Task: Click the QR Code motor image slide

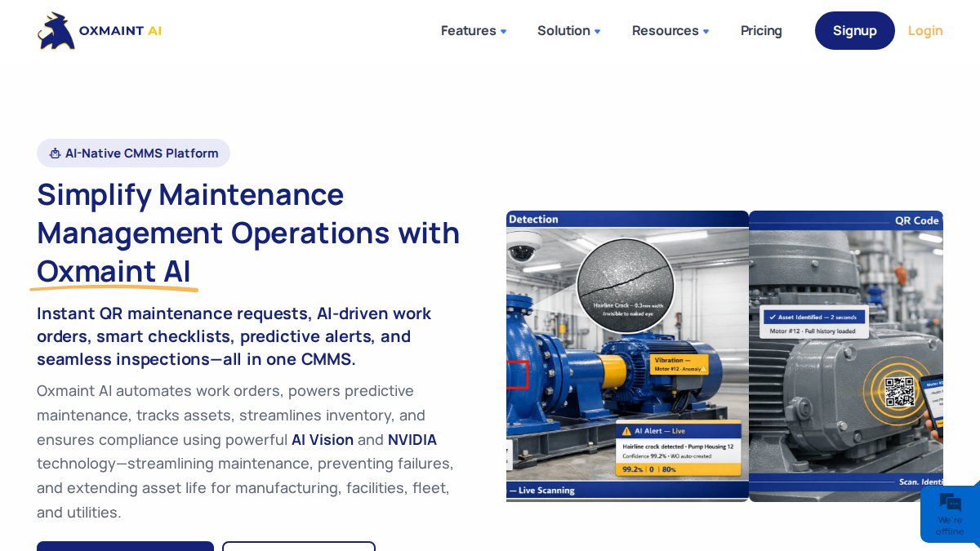Action: click(846, 356)
